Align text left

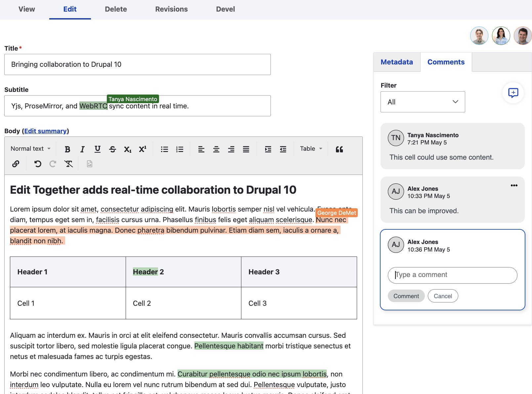(201, 149)
